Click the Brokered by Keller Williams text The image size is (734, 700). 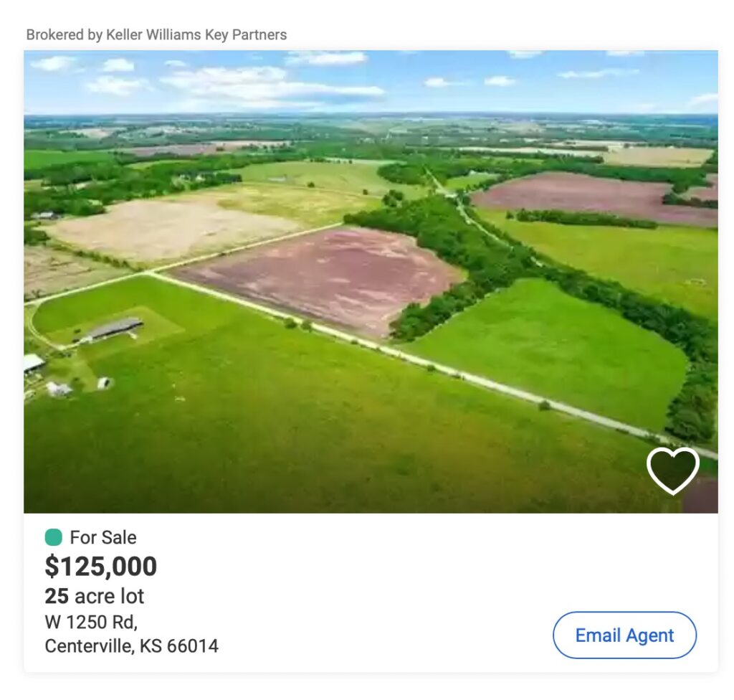pos(156,34)
